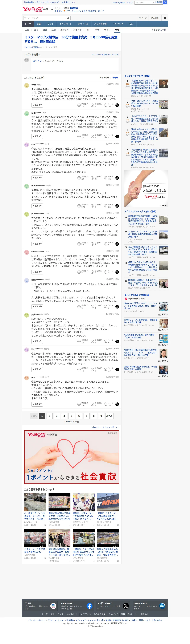Click うーん icon on tuo********'s comment
The width and height of the screenshot is (190, 644).
[106, 272]
